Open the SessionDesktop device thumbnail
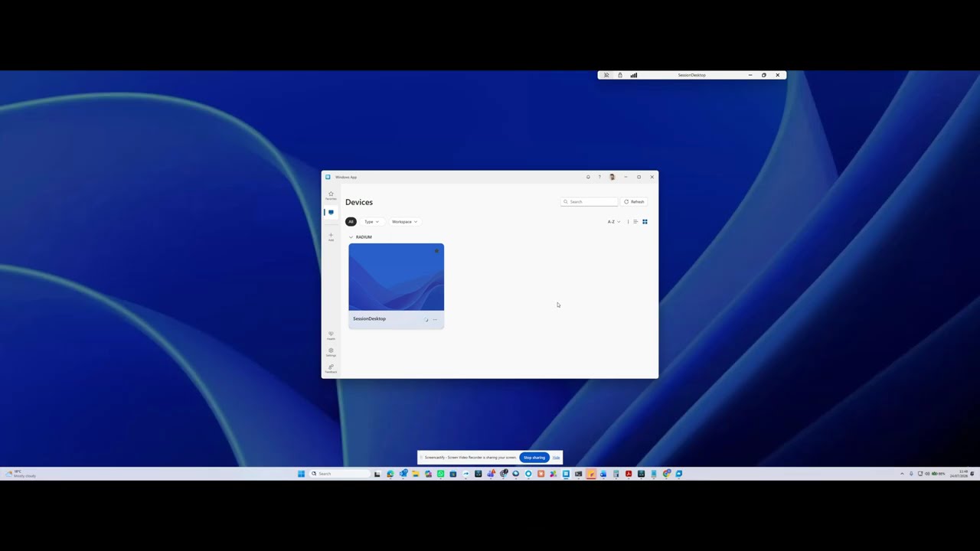The height and width of the screenshot is (551, 980). [x=396, y=277]
